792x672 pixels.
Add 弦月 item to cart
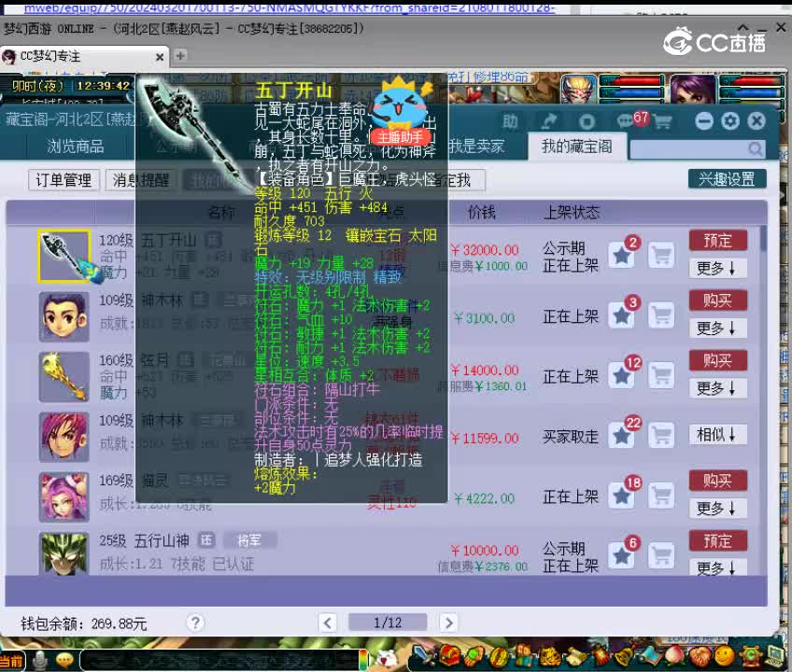pos(661,375)
